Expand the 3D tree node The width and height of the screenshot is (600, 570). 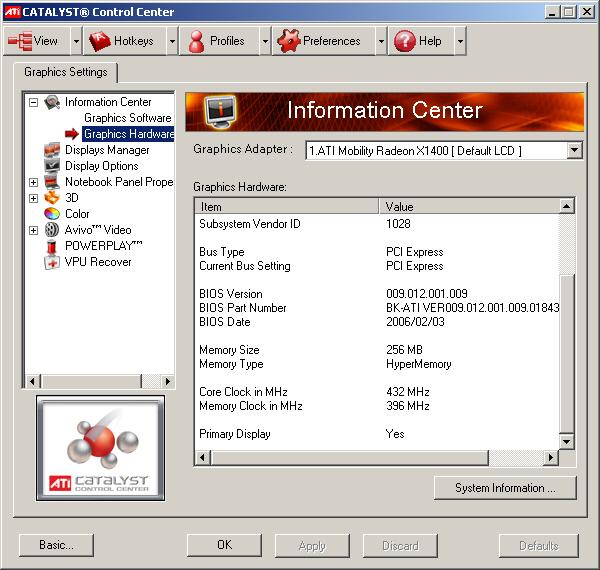pyautogui.click(x=34, y=198)
